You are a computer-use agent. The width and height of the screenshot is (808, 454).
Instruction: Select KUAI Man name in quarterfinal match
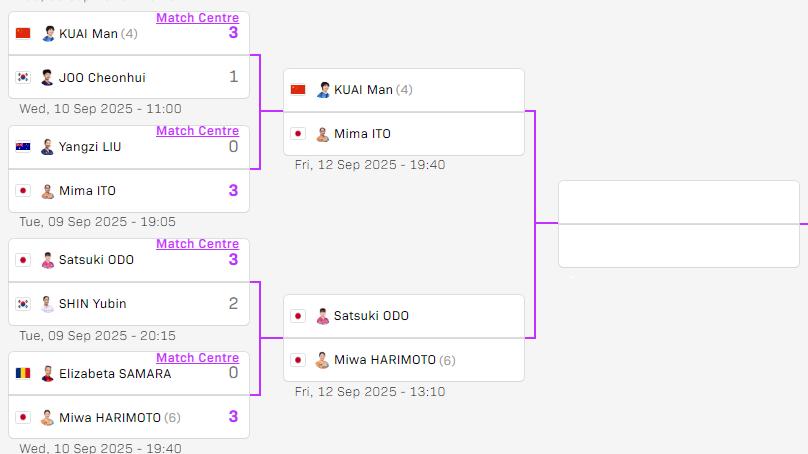tap(363, 90)
